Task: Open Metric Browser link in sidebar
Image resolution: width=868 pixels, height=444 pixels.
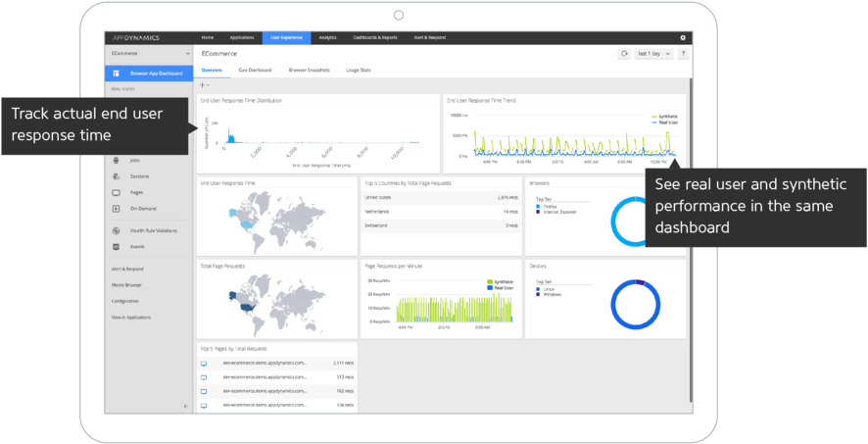Action: click(x=126, y=284)
